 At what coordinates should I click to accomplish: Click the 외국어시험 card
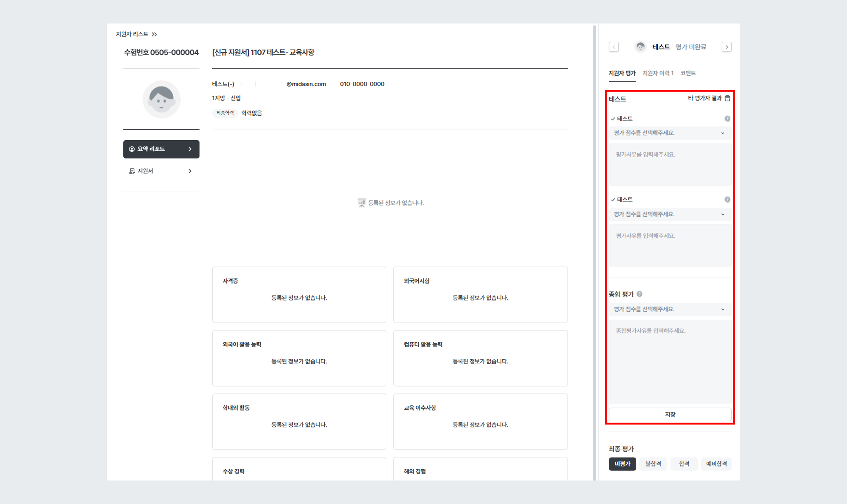480,295
